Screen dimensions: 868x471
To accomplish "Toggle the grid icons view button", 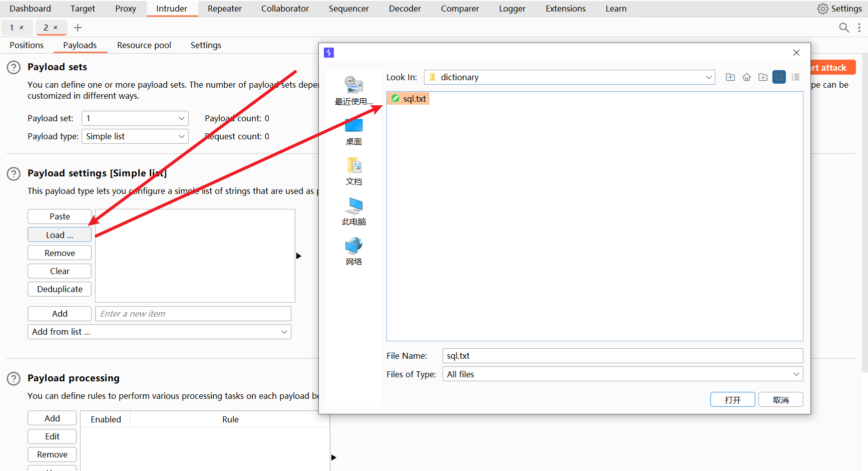I will 779,77.
